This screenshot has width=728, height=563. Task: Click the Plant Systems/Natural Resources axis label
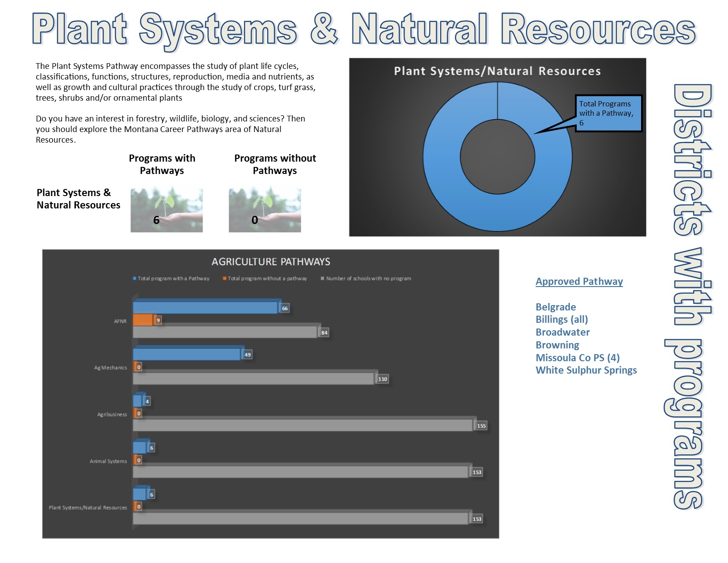pos(88,508)
